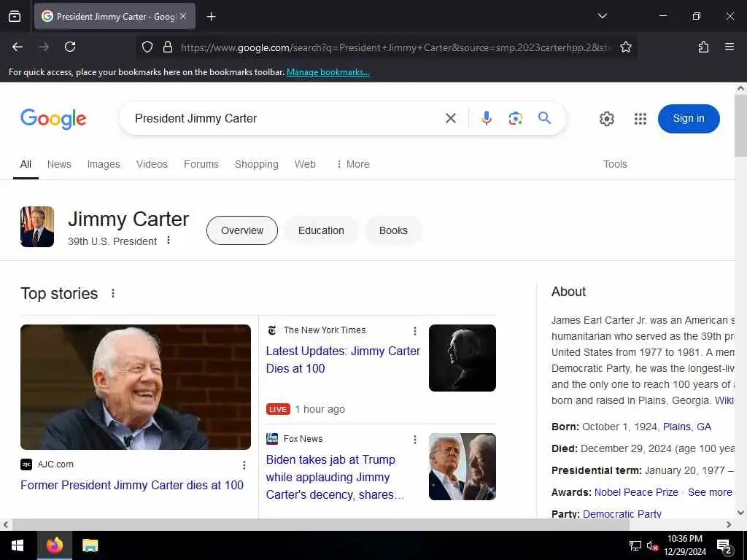The height and width of the screenshot is (560, 747).
Task: Open options for the New York Times story
Action: 415,331
